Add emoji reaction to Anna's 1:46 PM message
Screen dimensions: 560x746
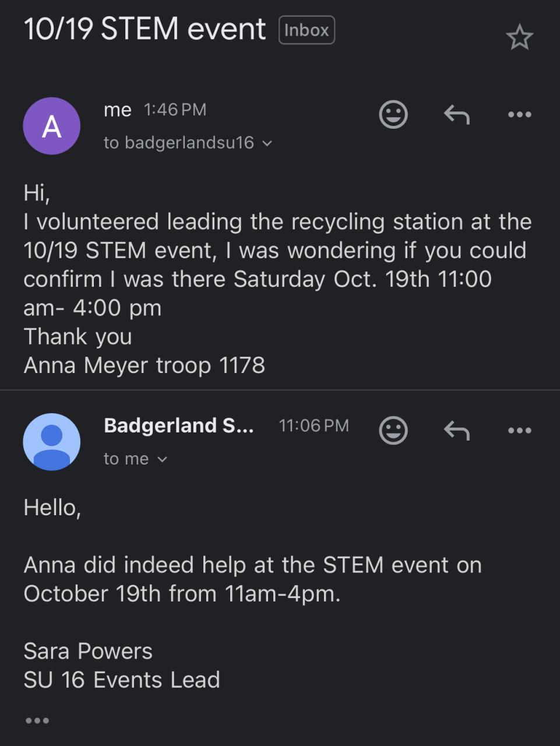click(x=393, y=114)
